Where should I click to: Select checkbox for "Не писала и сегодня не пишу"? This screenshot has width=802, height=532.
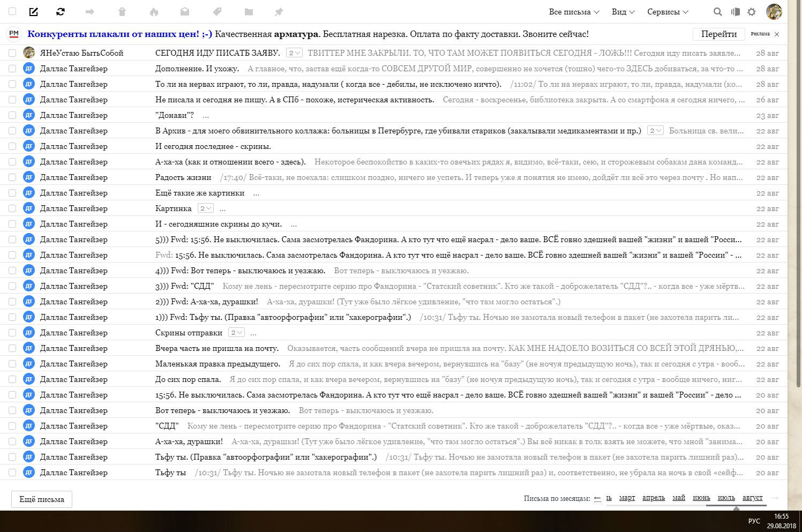(x=12, y=100)
